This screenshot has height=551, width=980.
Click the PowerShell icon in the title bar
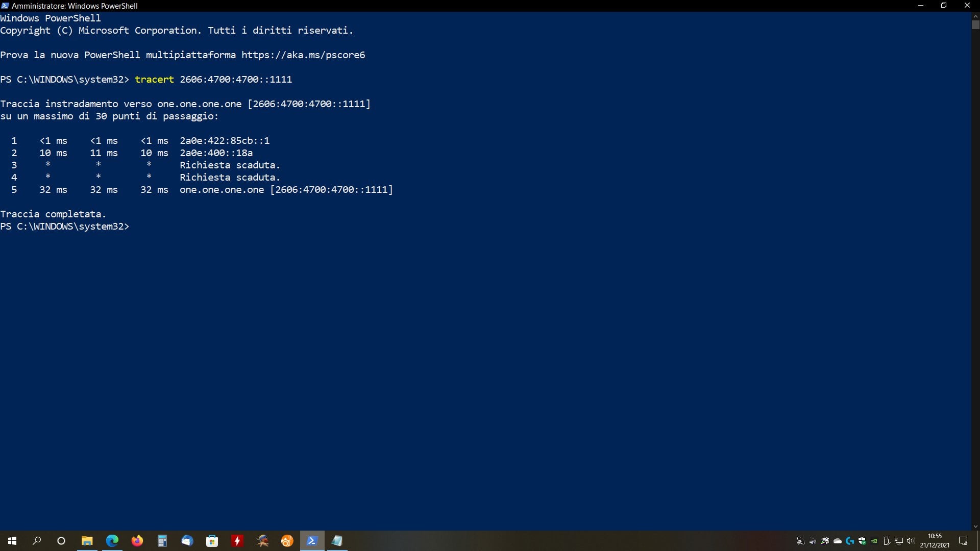(5, 6)
